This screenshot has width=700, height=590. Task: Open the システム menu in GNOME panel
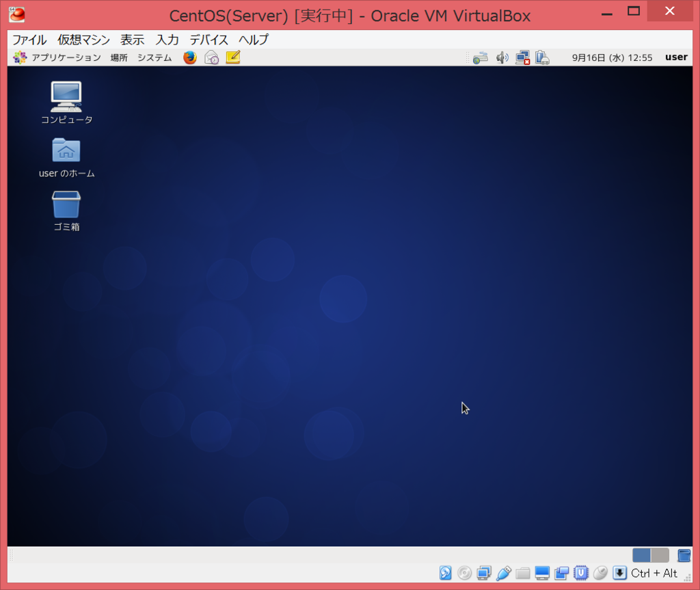[x=154, y=57]
